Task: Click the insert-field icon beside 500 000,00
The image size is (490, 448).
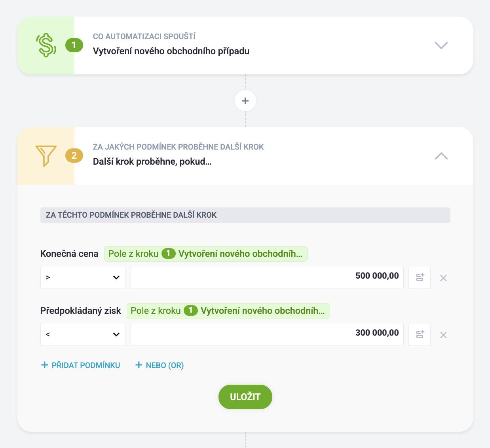Action: point(420,277)
